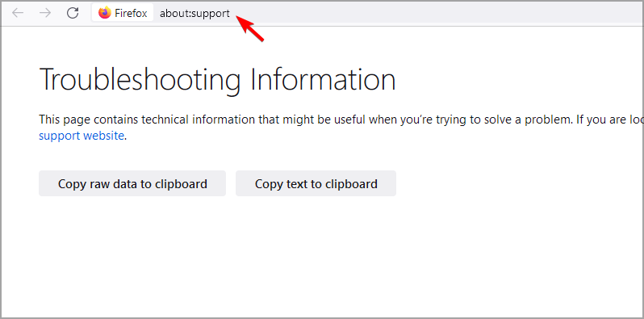Click the Troubleshooting Information heading

click(x=217, y=79)
